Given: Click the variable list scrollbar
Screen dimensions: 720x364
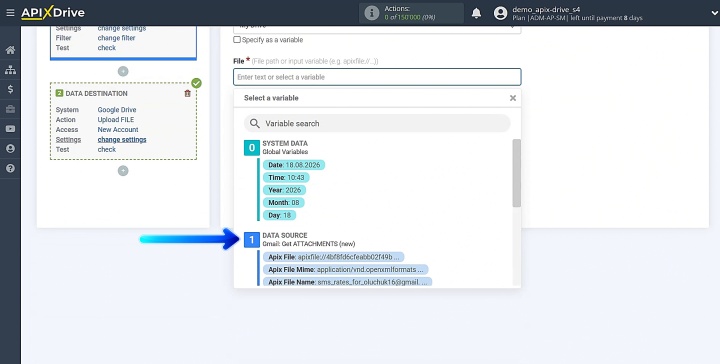Looking at the screenshot, I should (517, 173).
